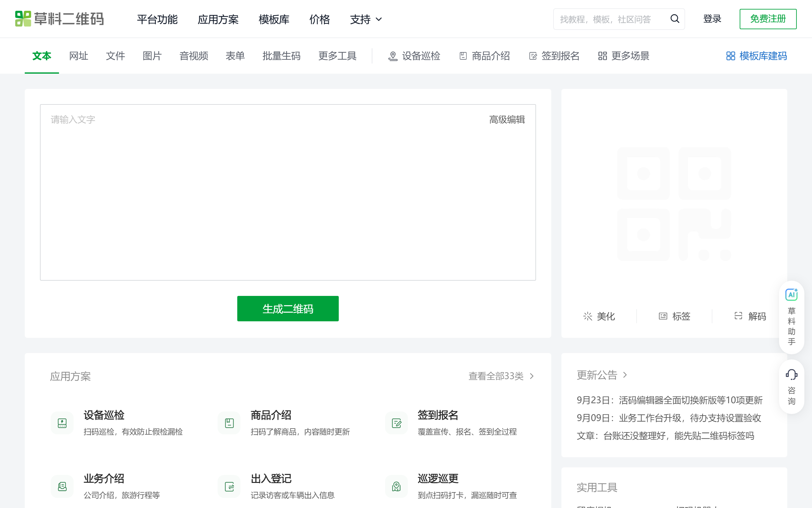The width and height of the screenshot is (812, 508).
Task: Click the 免费注册 button
Action: pos(768,19)
